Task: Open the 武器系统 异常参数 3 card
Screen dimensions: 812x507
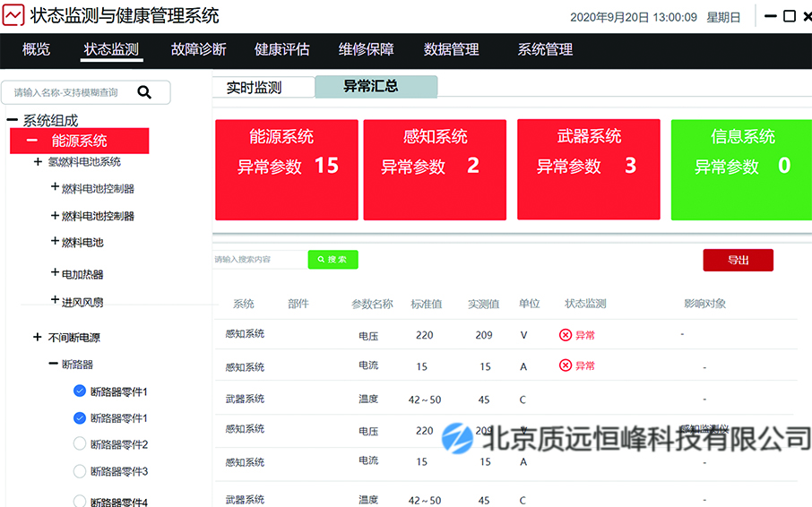Action: click(x=589, y=169)
